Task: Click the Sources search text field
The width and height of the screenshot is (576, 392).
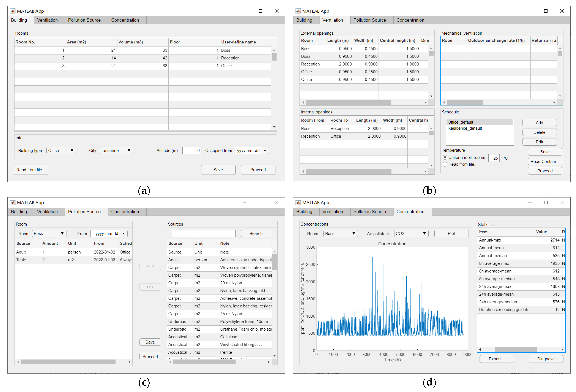Action: coord(203,233)
